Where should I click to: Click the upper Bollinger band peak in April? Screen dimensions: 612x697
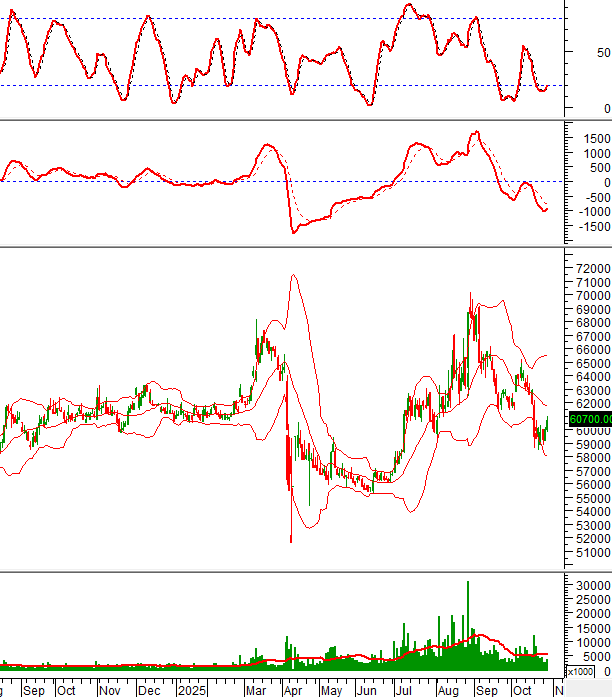(293, 276)
